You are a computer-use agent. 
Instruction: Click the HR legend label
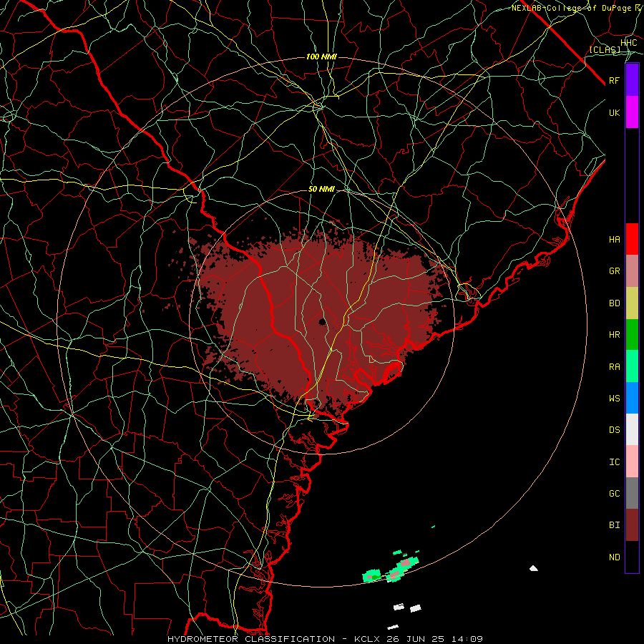pyautogui.click(x=614, y=335)
